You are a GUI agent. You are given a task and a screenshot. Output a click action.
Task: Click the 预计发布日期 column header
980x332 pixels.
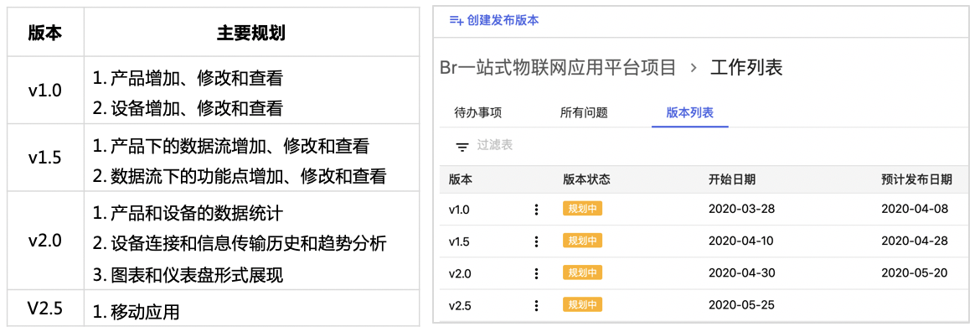point(917,180)
